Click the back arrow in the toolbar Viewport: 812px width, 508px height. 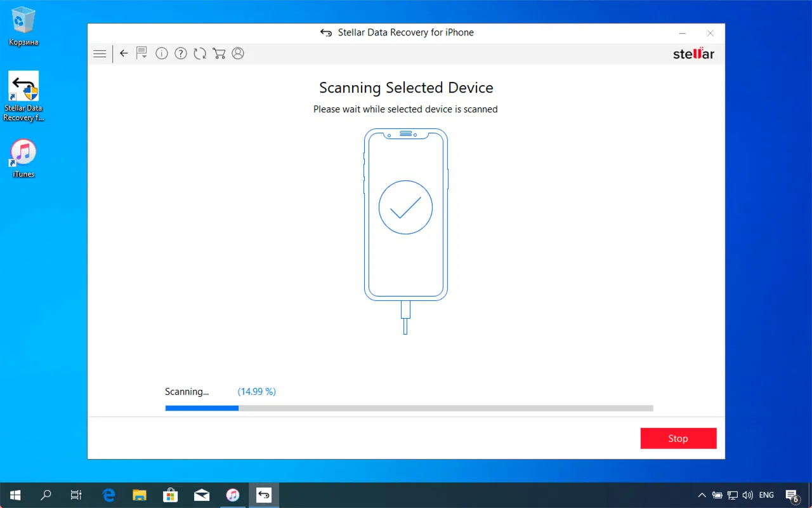(124, 53)
